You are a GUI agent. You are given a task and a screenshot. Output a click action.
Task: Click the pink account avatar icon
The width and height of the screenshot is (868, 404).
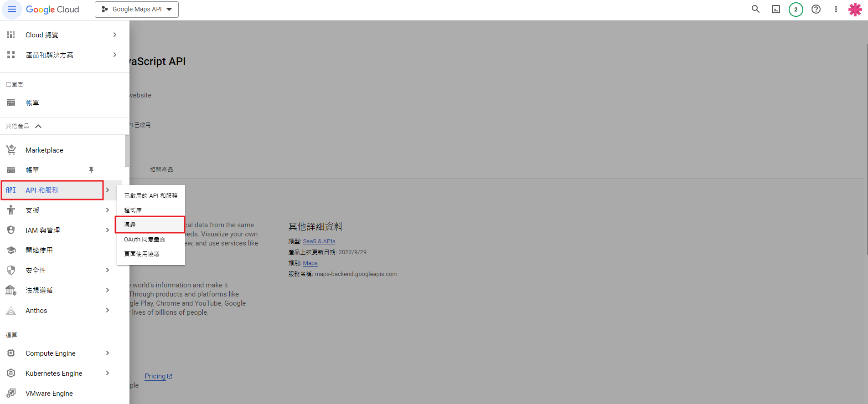click(855, 10)
